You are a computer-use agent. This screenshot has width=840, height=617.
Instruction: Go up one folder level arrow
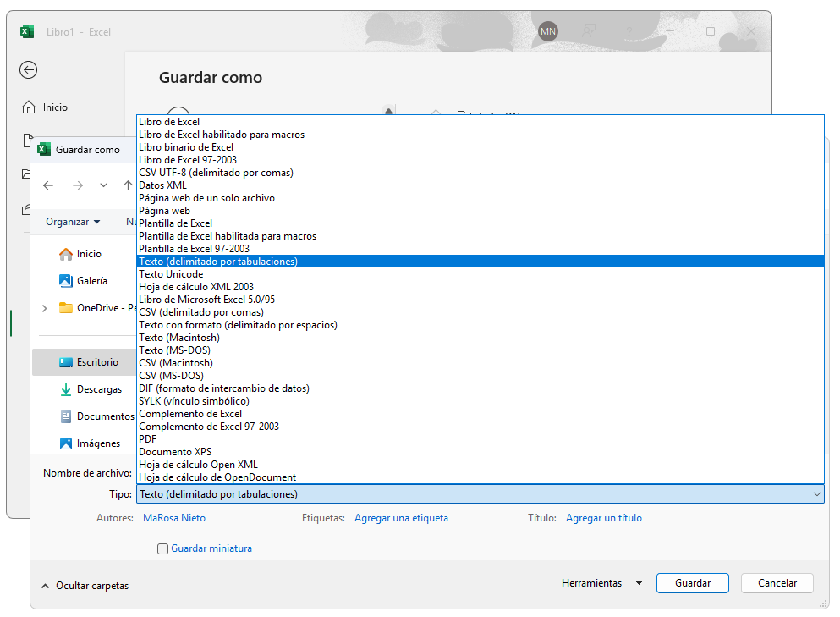point(128,185)
